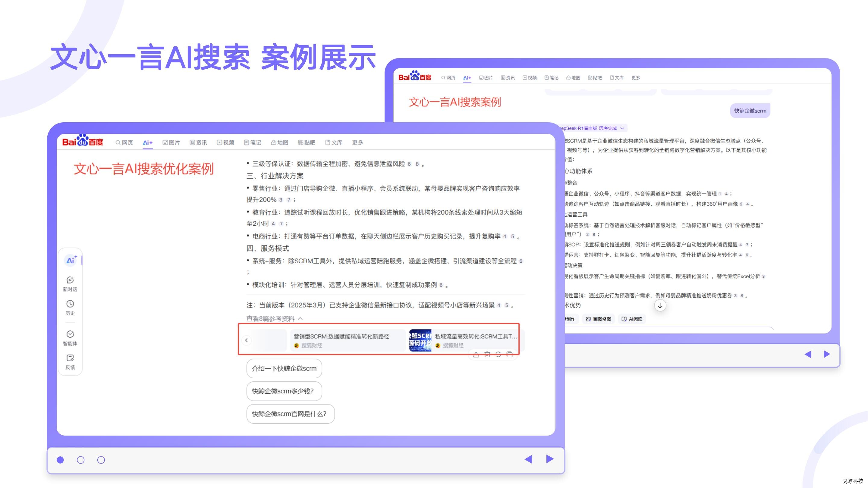
Task: Open the Ai+ sidebar icon in front window
Action: click(71, 260)
